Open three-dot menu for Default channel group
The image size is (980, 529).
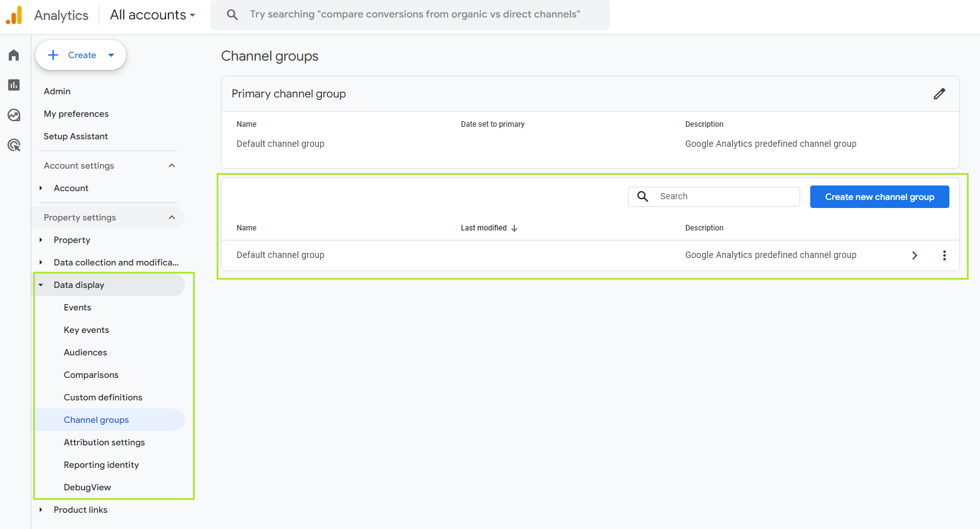944,255
